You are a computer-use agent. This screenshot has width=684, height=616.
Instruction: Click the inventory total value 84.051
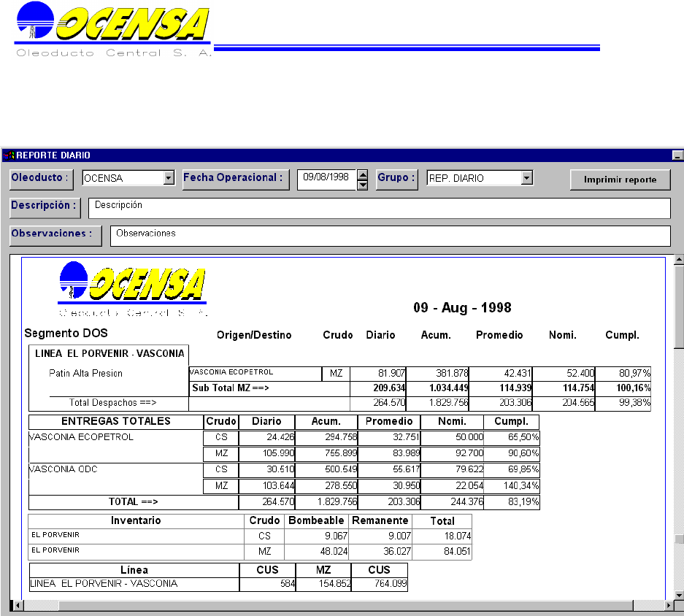pos(457,552)
